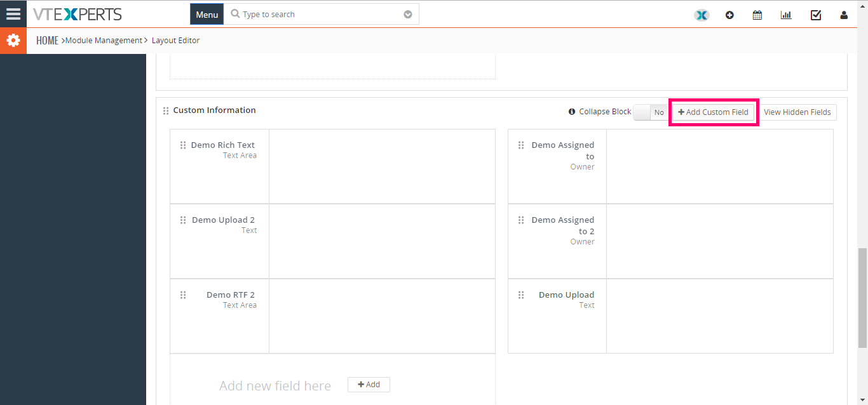This screenshot has width=868, height=405.
Task: Select the Demo Upload 2 label
Action: click(x=224, y=220)
